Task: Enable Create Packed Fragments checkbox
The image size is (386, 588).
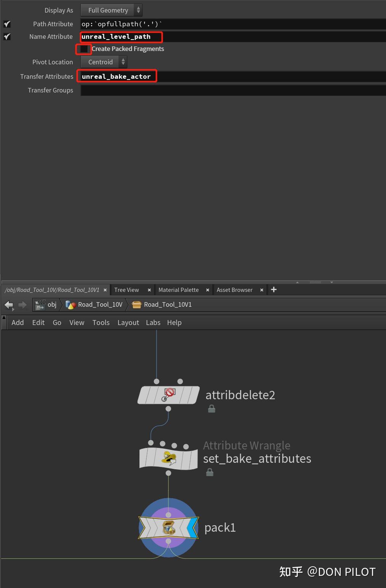Action: 84,49
